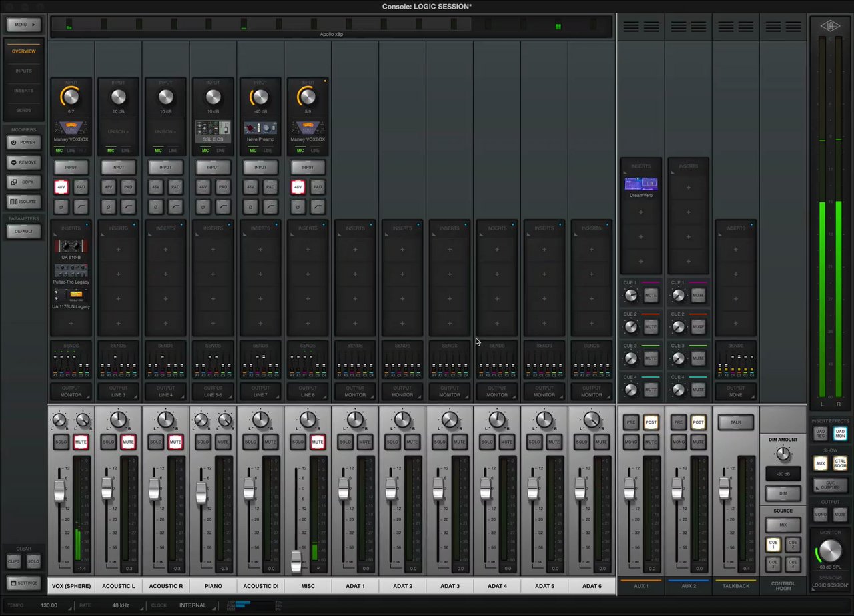
Task: Open the MENU button at top left
Action: tap(23, 25)
